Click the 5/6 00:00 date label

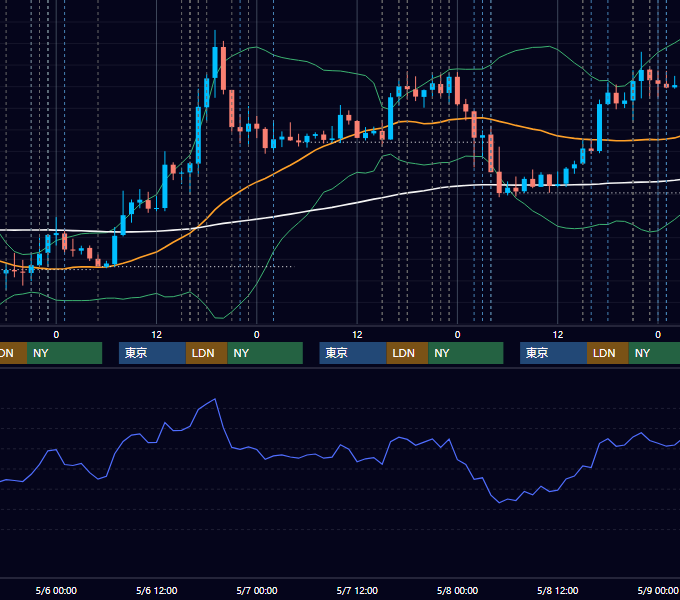pyautogui.click(x=56, y=590)
